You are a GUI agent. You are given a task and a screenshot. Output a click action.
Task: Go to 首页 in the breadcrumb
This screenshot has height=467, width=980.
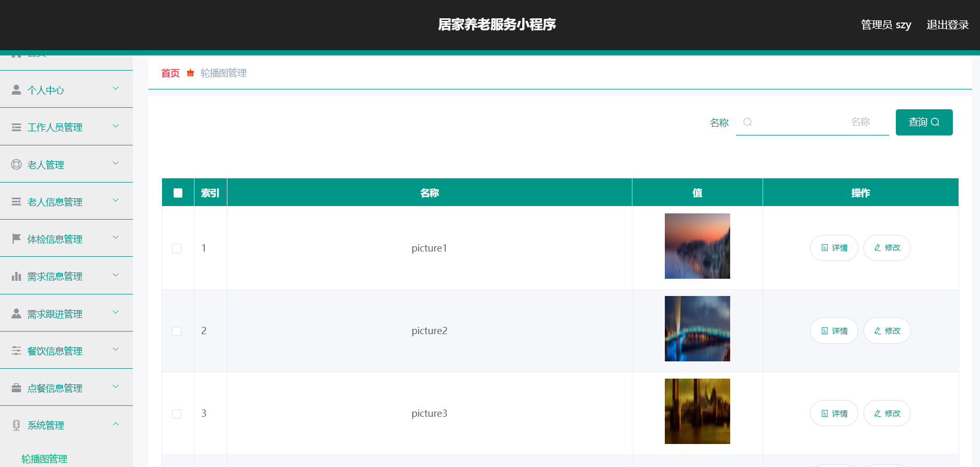click(x=170, y=73)
